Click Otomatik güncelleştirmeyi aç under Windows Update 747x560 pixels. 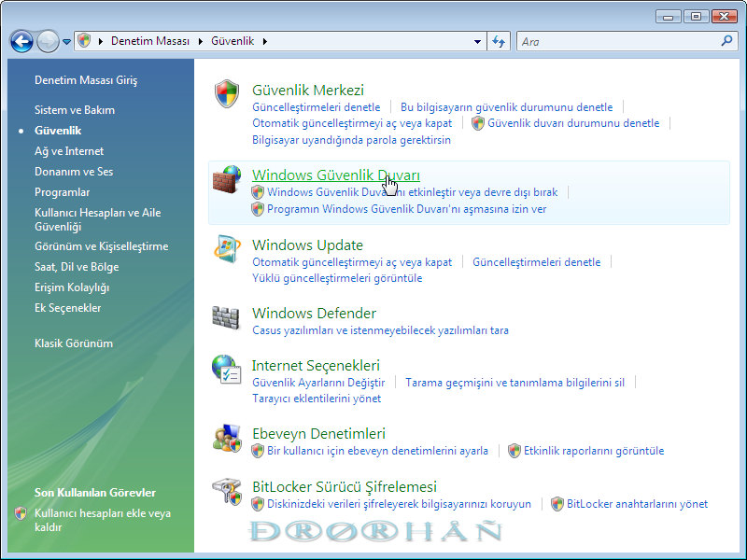click(352, 262)
